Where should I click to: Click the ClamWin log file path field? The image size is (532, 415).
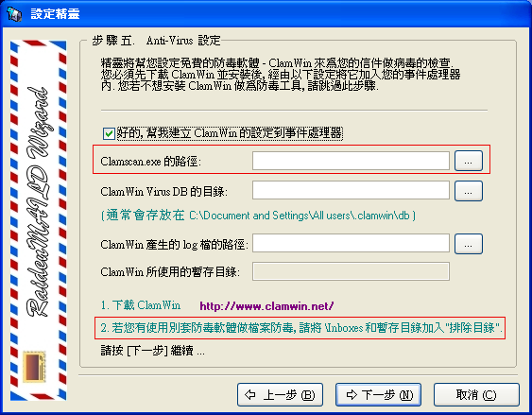click(x=351, y=243)
